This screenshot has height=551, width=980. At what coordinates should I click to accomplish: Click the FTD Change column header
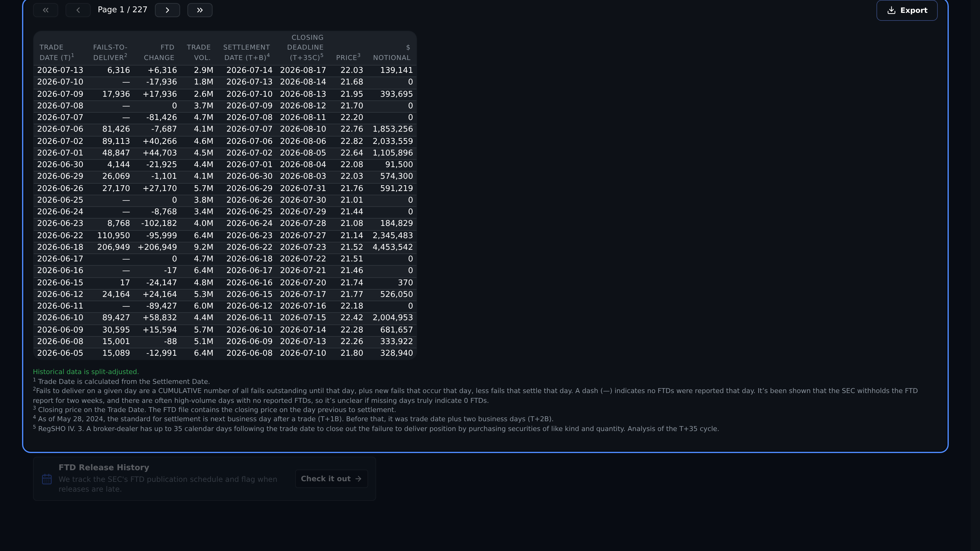tap(159, 52)
